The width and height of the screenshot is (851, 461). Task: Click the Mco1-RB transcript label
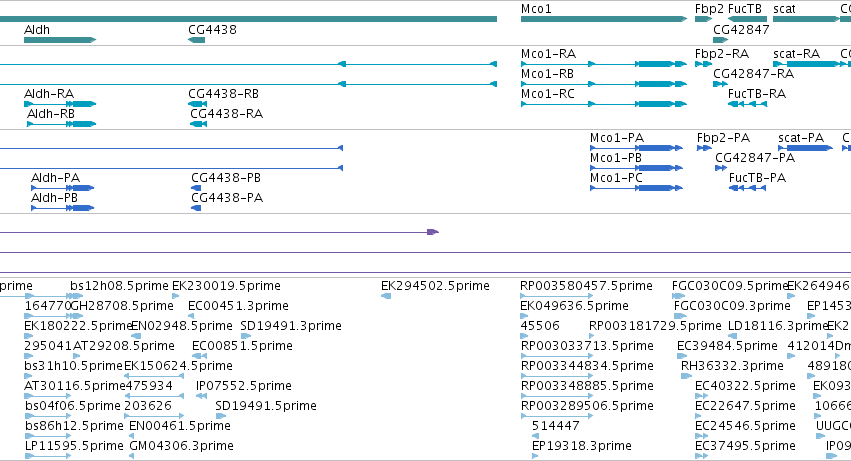pos(547,74)
